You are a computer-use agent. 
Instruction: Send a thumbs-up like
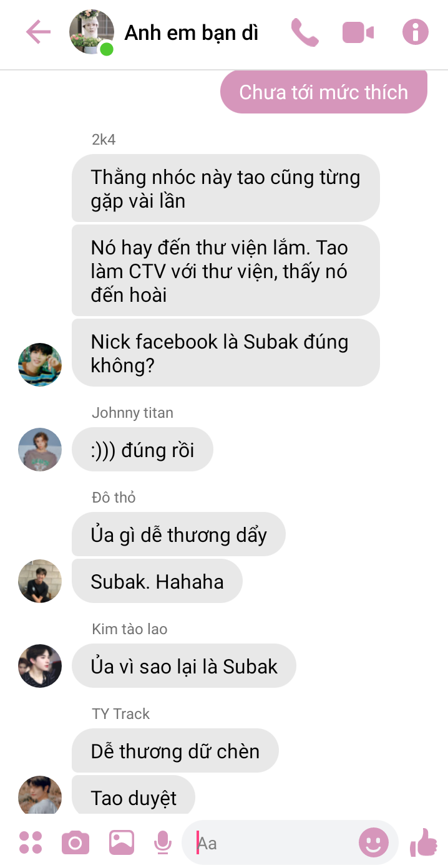tap(424, 842)
